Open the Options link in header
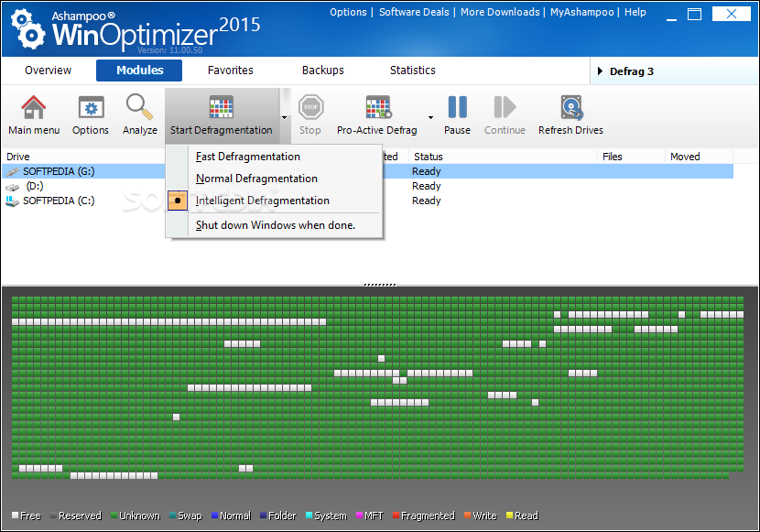The image size is (760, 532). [x=348, y=12]
